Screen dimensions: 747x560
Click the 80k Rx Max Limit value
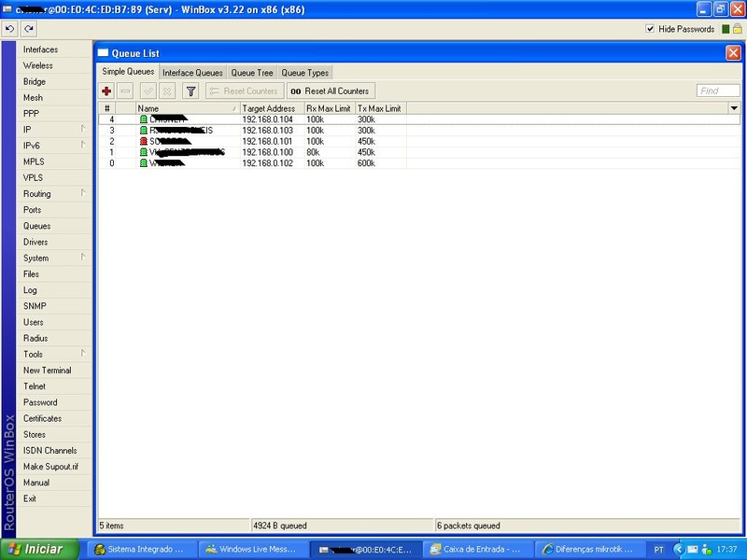coord(313,152)
